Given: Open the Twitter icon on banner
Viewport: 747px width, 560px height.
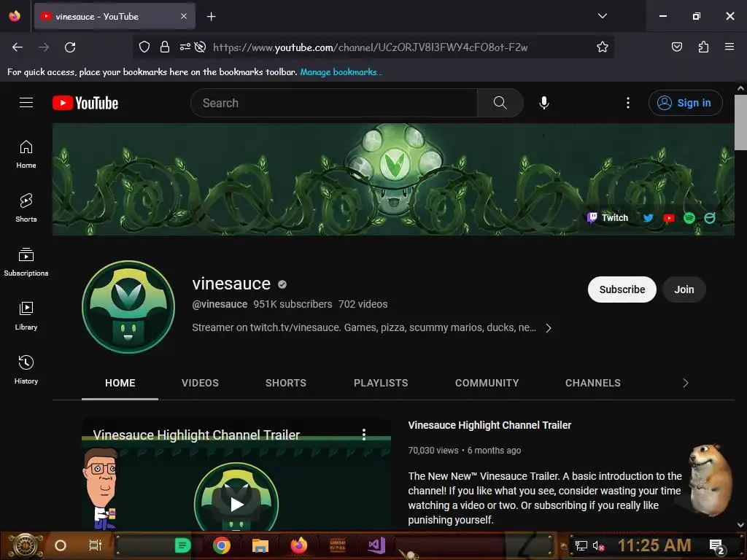Looking at the screenshot, I should point(649,218).
